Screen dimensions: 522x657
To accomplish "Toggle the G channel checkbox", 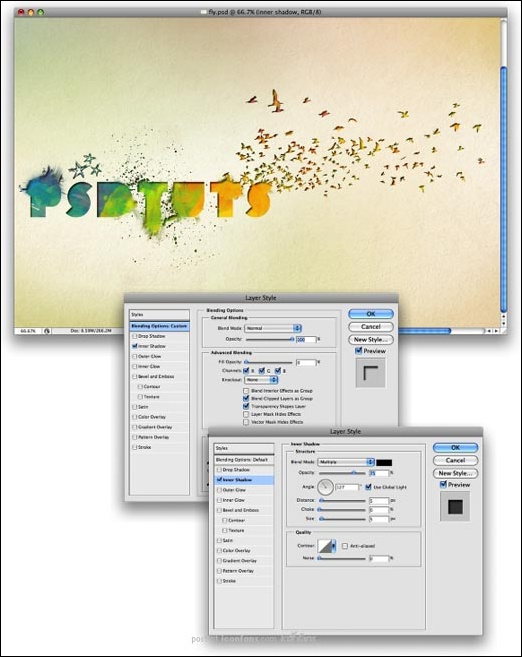I will click(x=262, y=370).
